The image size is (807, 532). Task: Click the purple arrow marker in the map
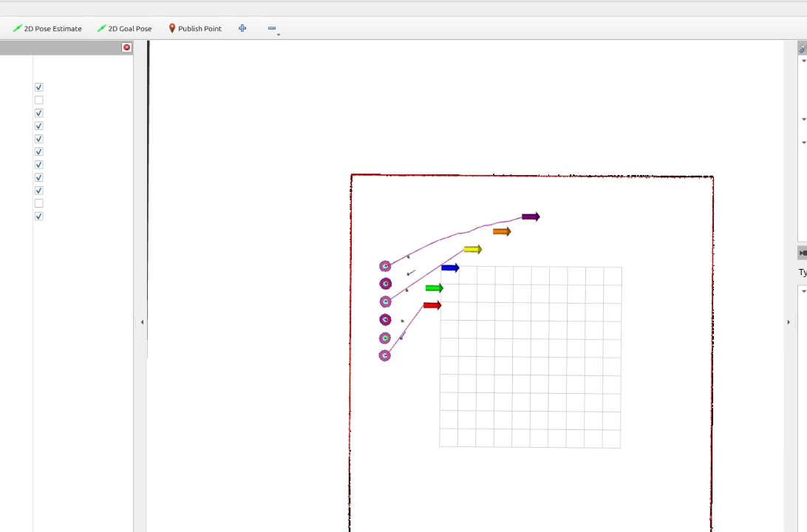531,216
